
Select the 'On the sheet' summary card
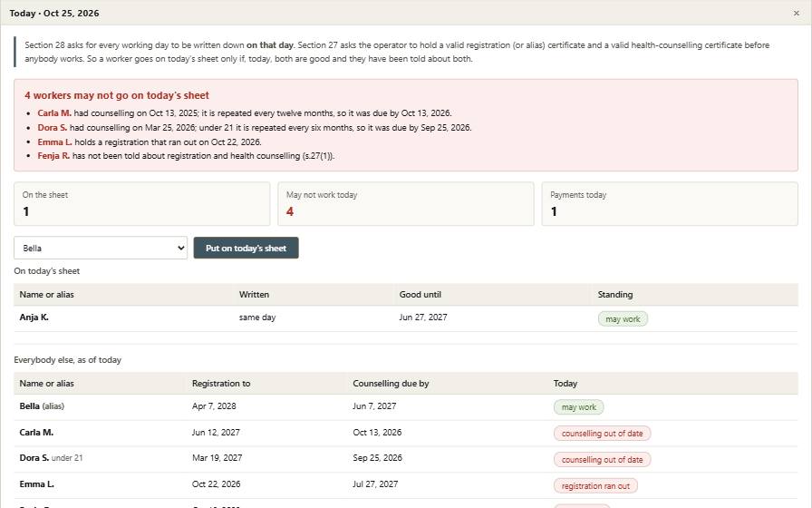[142, 204]
